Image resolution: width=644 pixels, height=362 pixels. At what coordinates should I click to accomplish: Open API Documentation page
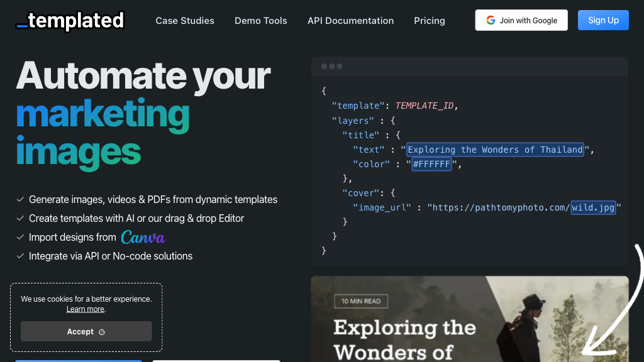[350, 21]
